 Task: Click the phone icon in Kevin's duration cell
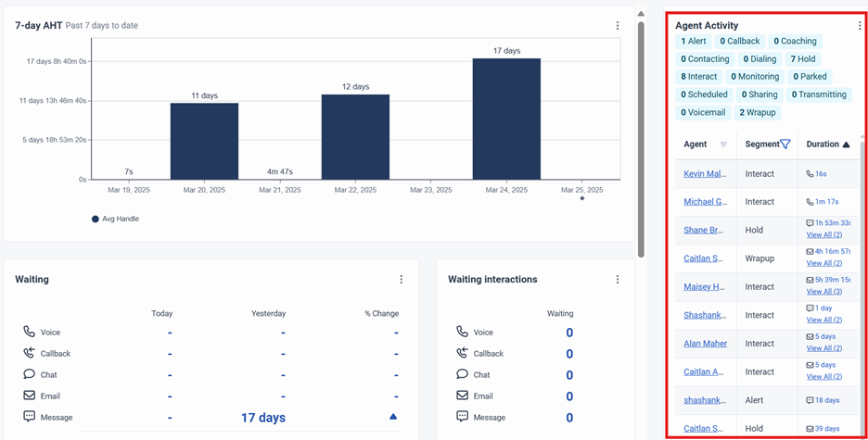click(x=810, y=173)
